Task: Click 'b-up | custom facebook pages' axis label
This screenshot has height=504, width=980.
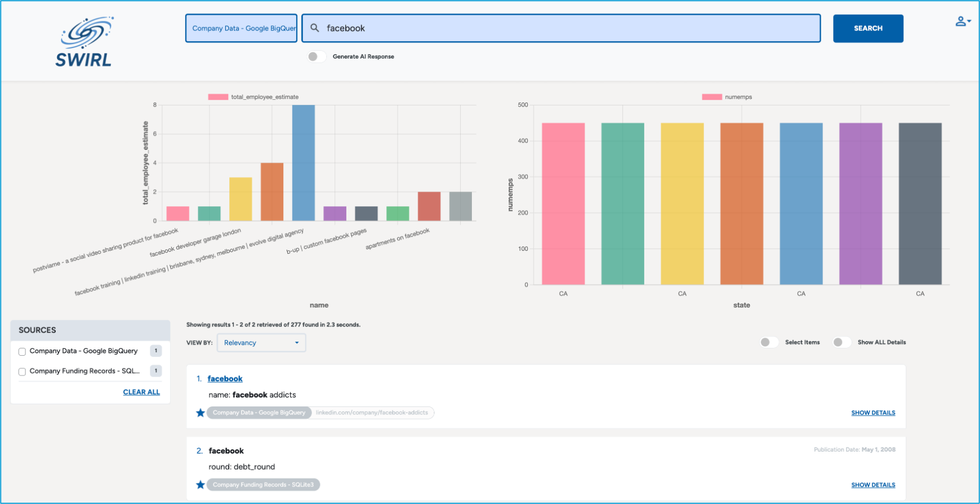Action: click(x=327, y=241)
